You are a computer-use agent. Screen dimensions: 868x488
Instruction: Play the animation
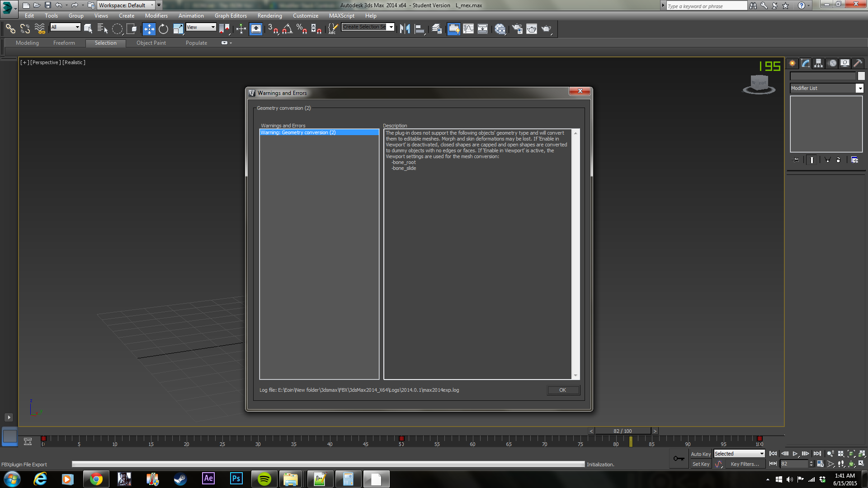(795, 454)
